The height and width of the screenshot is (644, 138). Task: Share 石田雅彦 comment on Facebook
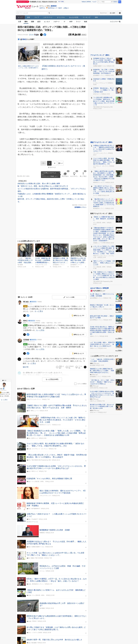pyautogui.click(x=28, y=353)
